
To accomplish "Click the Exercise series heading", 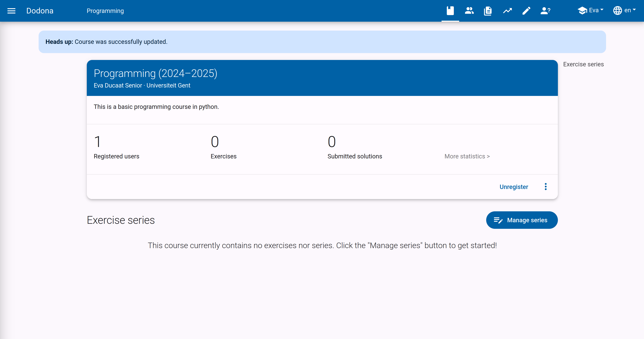I will click(121, 220).
